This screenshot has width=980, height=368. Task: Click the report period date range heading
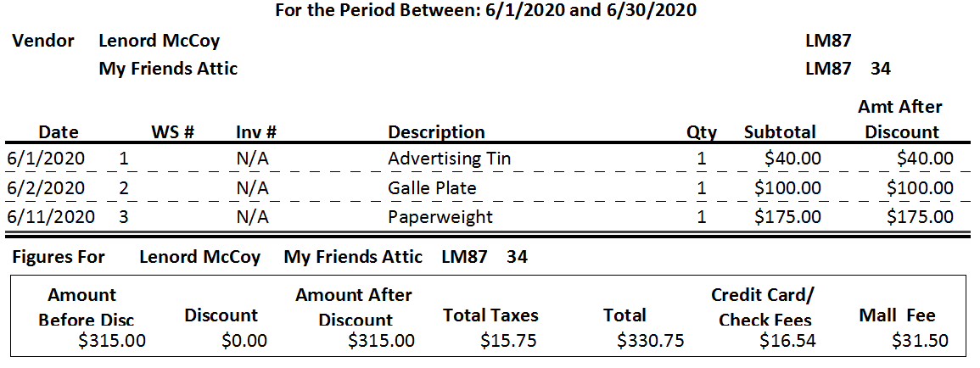(485, 11)
